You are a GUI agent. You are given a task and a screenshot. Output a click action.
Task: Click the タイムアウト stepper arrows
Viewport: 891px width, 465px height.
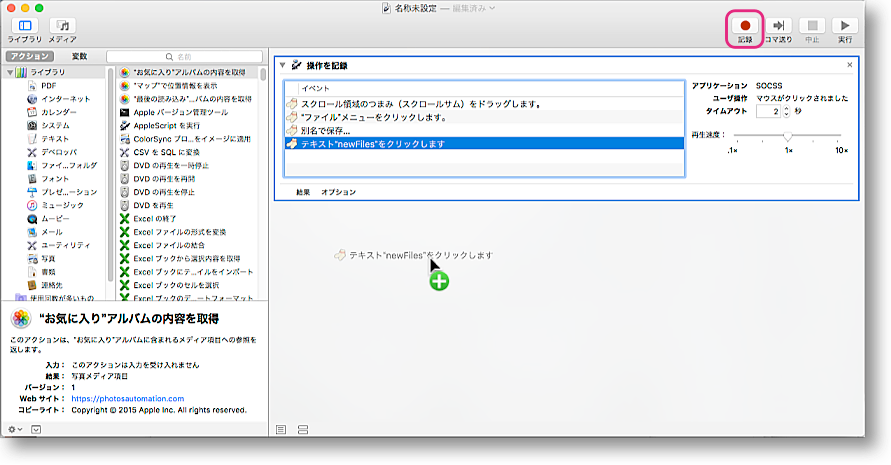788,111
